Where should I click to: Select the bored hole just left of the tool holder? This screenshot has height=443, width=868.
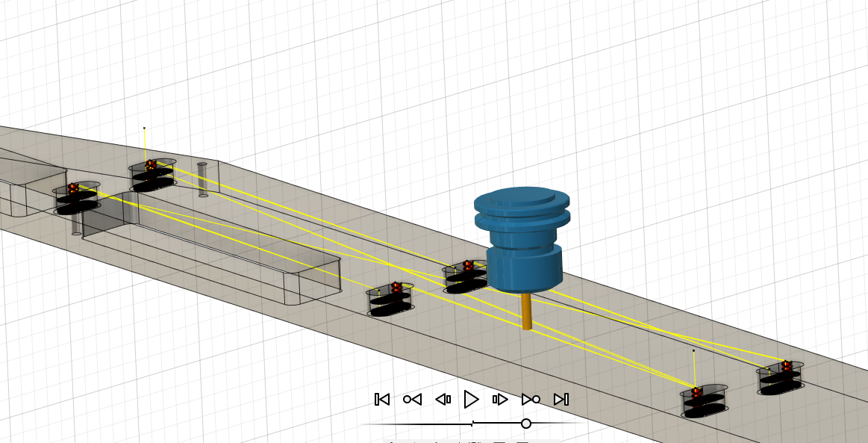tap(464, 277)
